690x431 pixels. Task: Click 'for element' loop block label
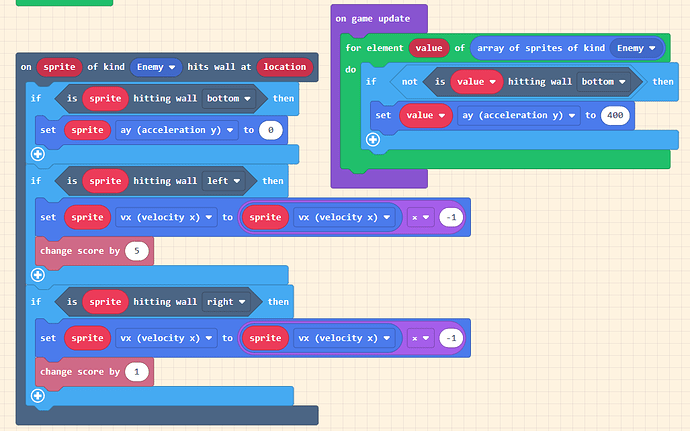pos(374,48)
